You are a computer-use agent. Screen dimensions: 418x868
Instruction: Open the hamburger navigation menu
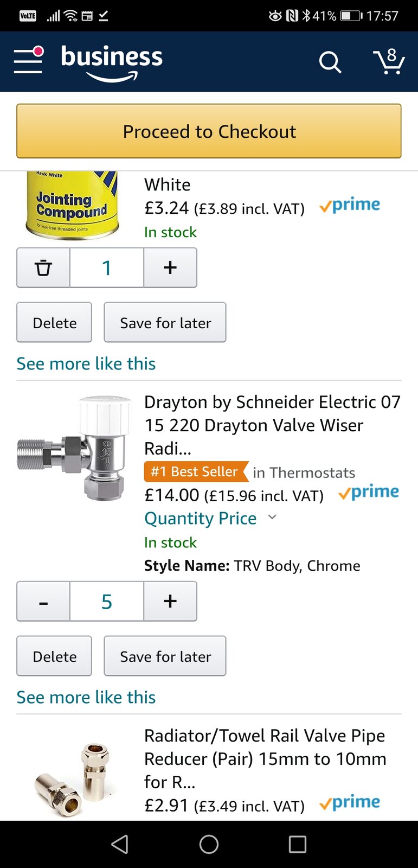(x=28, y=61)
